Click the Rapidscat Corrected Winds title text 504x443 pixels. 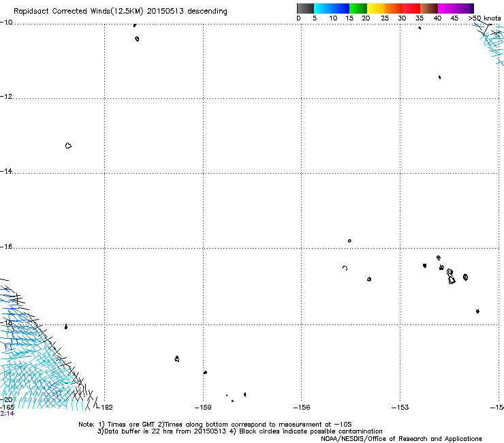[121, 12]
